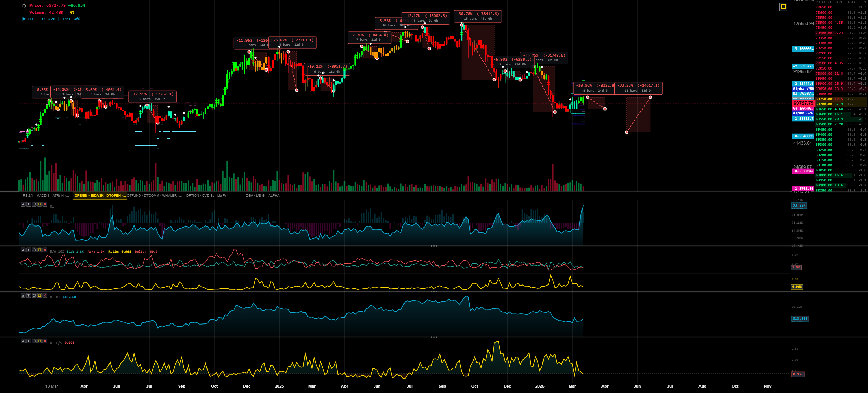
Task: Move OI pane up with arrow icon
Action: 23,204
